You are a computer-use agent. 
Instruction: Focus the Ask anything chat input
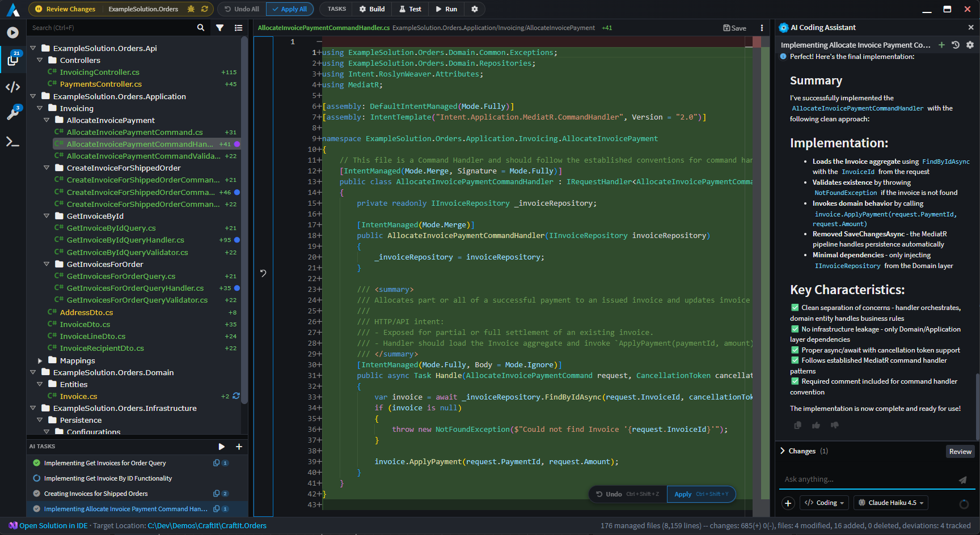(x=868, y=479)
